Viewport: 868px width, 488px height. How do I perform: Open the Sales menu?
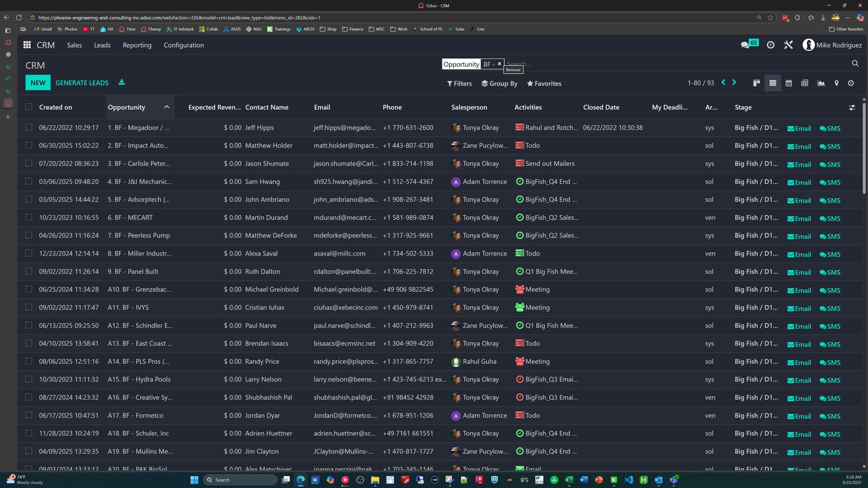(x=74, y=45)
